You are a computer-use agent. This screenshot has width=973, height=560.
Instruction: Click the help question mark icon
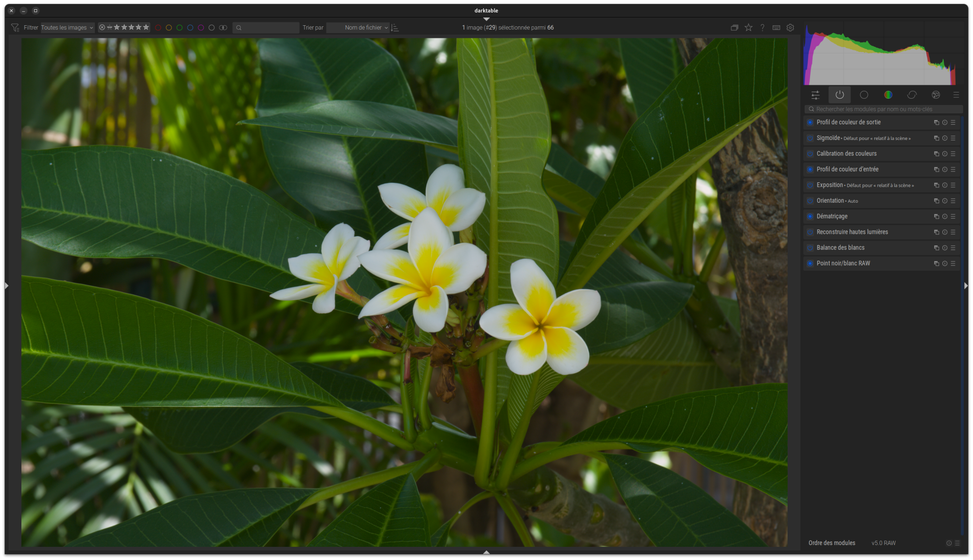point(762,28)
